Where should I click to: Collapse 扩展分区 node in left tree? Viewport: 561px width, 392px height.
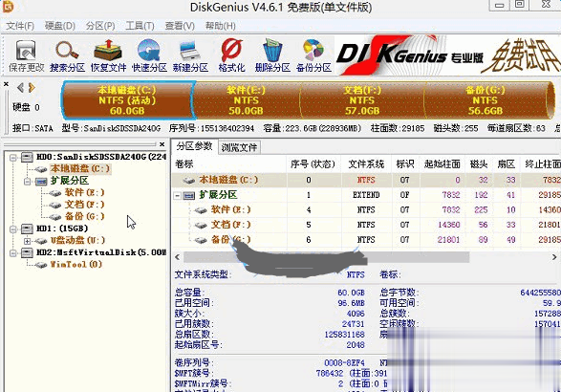[x=27, y=181]
